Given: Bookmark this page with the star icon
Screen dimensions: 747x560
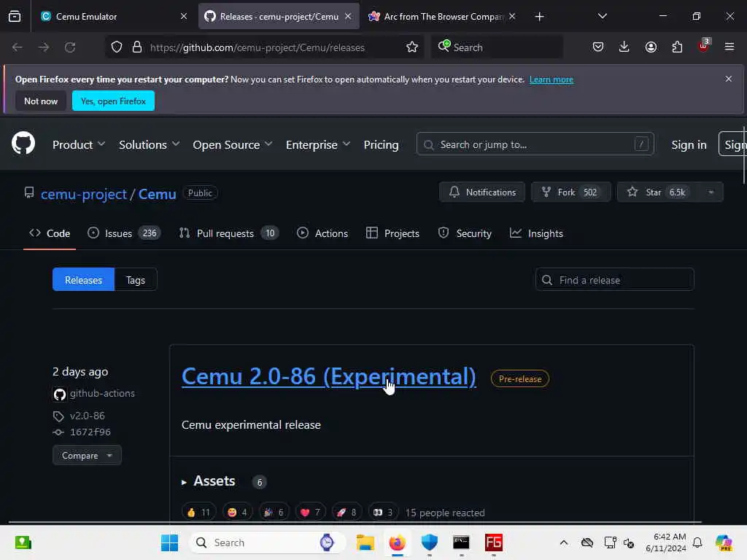Looking at the screenshot, I should tap(412, 47).
